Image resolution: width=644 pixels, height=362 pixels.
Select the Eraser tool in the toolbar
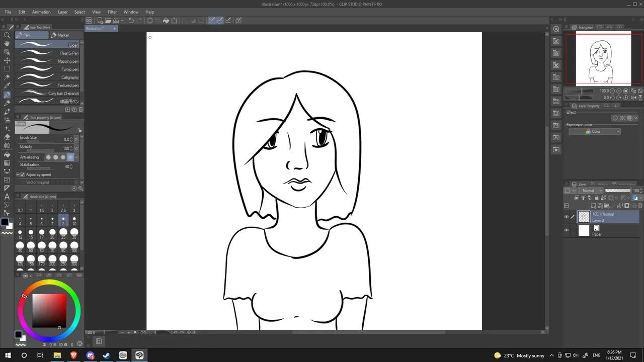point(7,137)
